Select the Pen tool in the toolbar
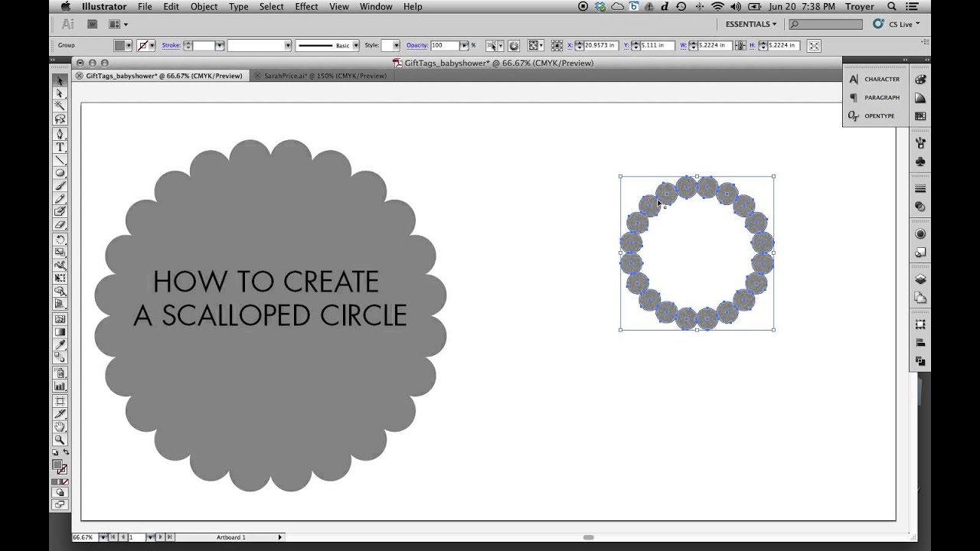Viewport: 980px width, 551px height. point(61,135)
